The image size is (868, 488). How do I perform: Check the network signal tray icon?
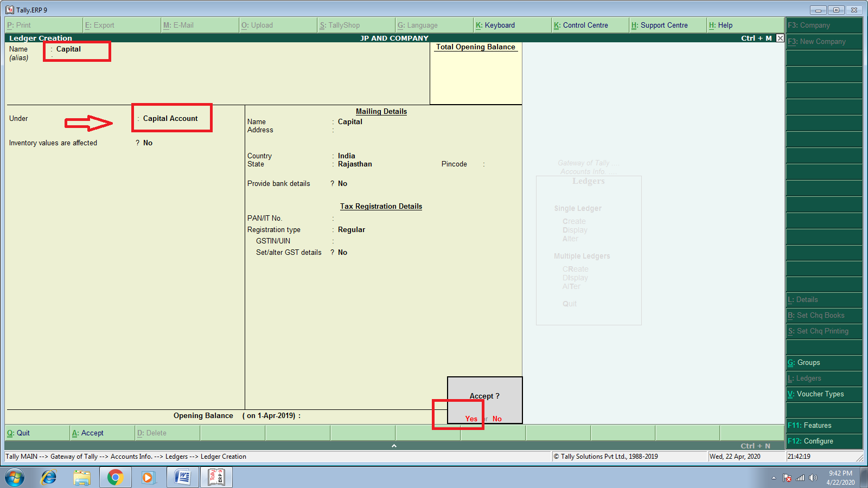(800, 478)
